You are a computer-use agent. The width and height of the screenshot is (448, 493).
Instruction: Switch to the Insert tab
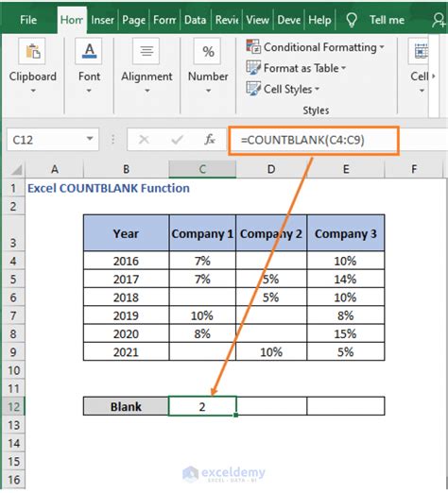102,20
